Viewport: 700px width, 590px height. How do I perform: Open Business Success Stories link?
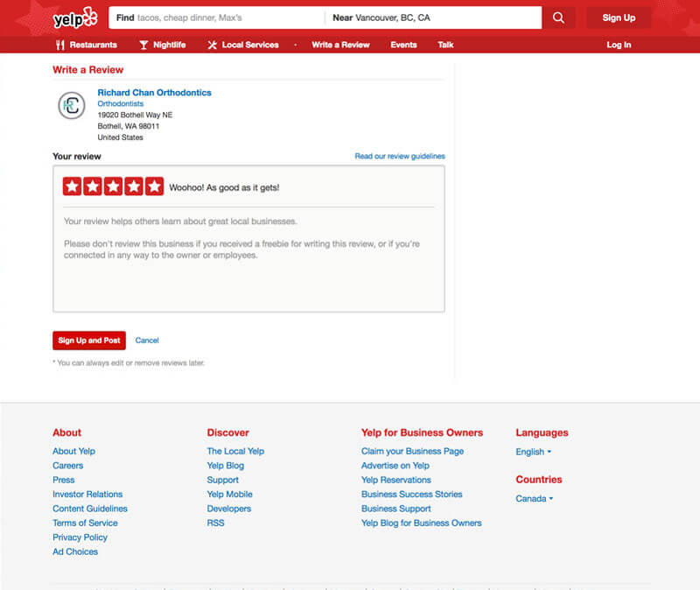411,494
